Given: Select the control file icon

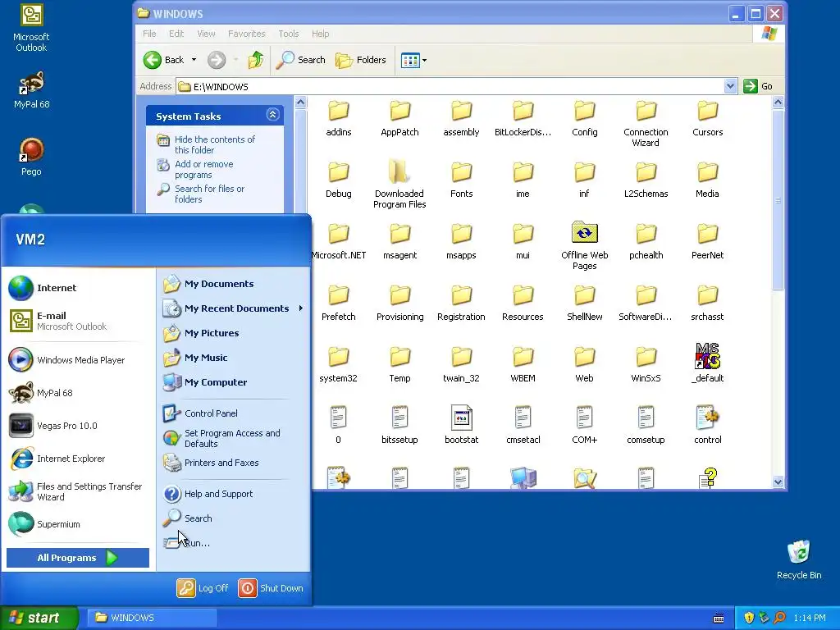Looking at the screenshot, I should tap(707, 426).
